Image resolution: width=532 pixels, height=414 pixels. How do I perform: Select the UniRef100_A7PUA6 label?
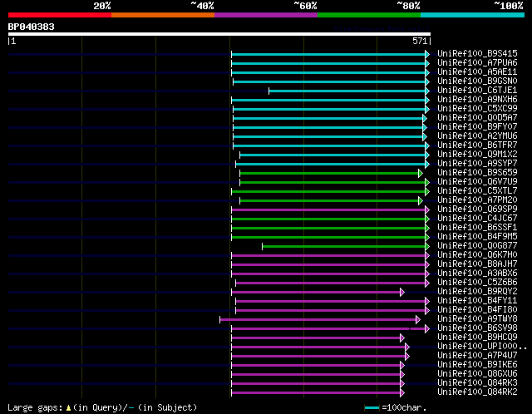(477, 63)
